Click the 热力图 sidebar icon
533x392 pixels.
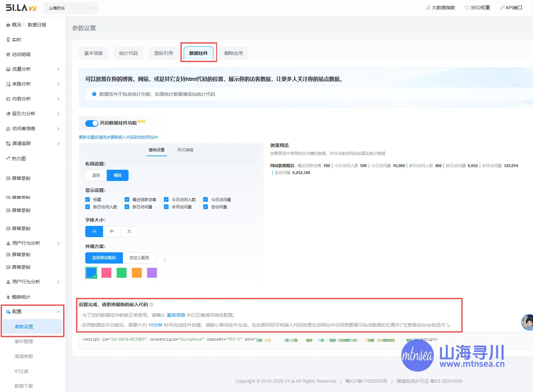click(8, 159)
